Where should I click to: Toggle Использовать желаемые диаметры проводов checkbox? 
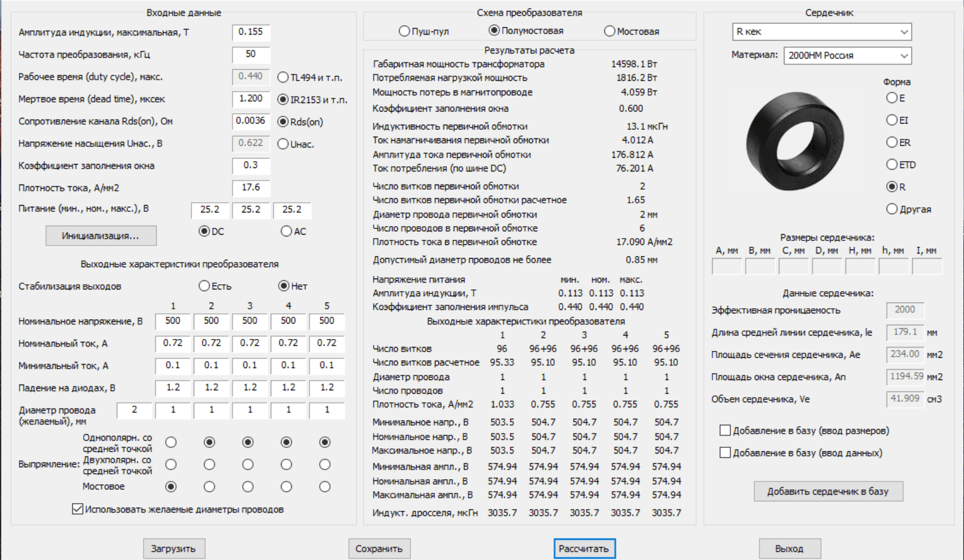pos(78,509)
